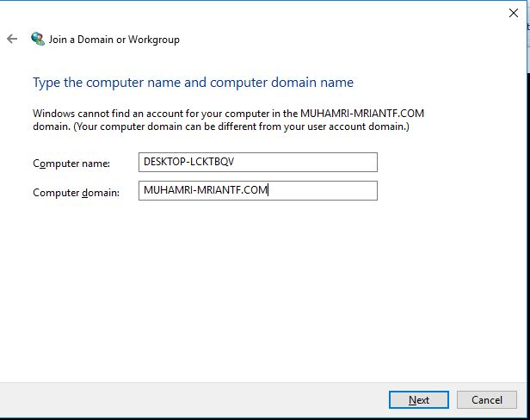Click the 'Windows cannot find an account' message
Viewport: 530px width, 420px height.
229,120
